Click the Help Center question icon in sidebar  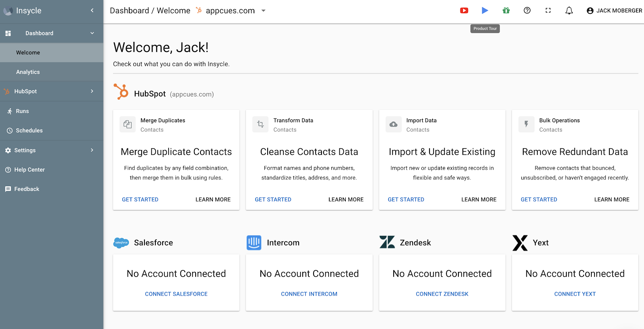(8, 170)
